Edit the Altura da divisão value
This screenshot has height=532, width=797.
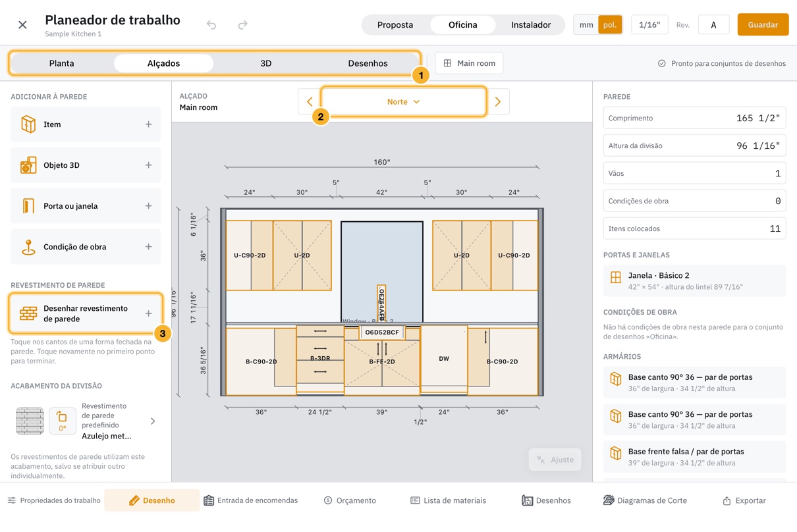point(694,146)
